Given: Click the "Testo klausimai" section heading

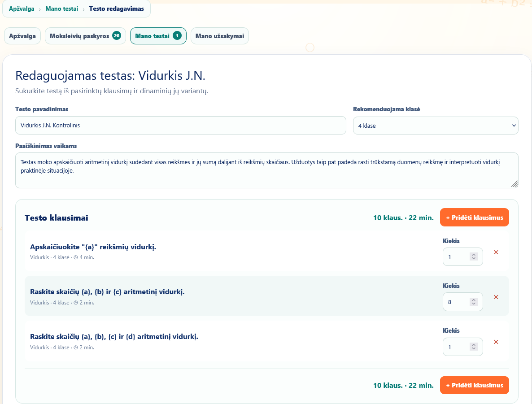Looking at the screenshot, I should [57, 218].
